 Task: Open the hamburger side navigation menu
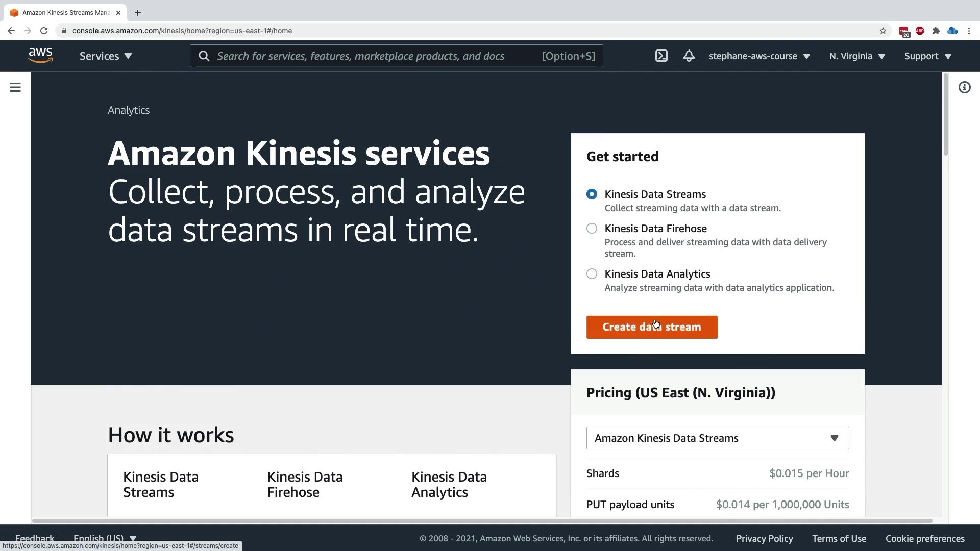[x=15, y=88]
